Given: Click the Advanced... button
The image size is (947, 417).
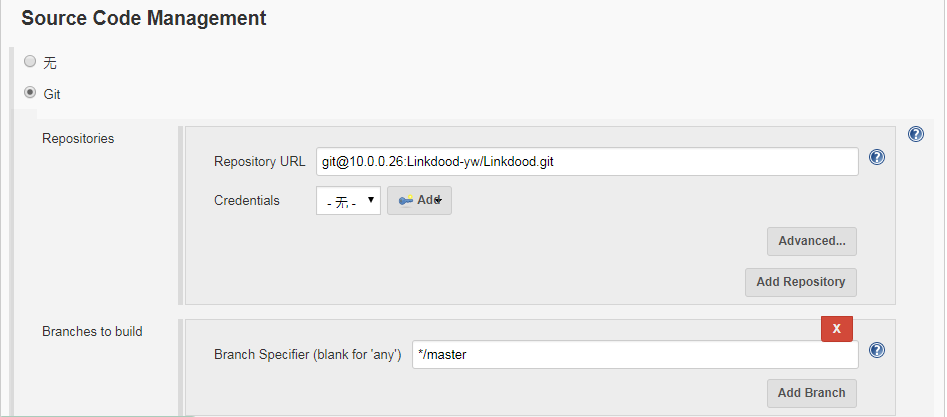Looking at the screenshot, I should tap(811, 241).
